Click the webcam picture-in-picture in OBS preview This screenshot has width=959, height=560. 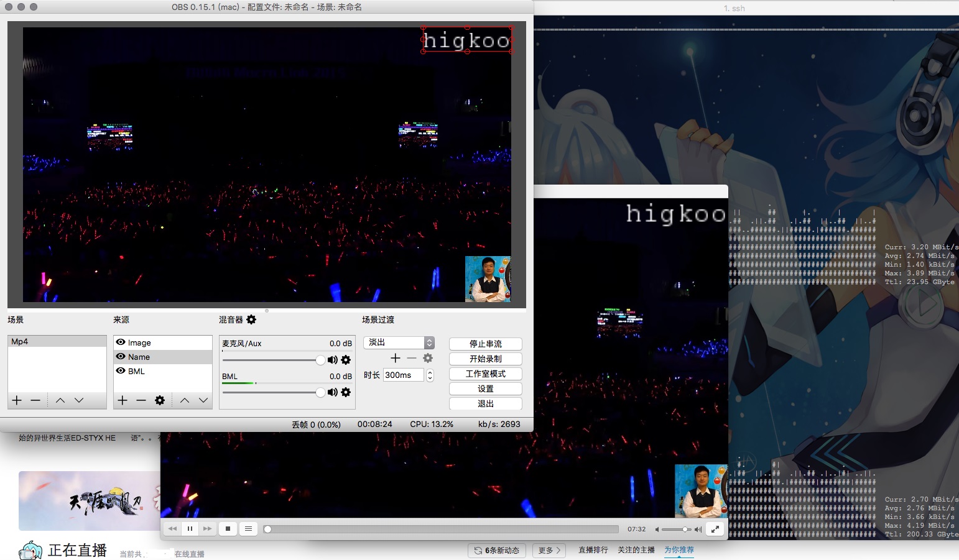pyautogui.click(x=488, y=279)
